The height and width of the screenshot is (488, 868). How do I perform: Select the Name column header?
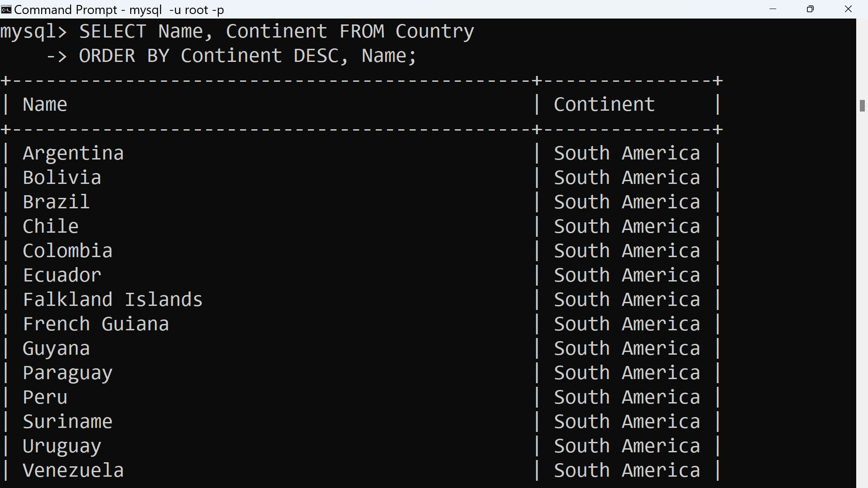click(x=44, y=104)
